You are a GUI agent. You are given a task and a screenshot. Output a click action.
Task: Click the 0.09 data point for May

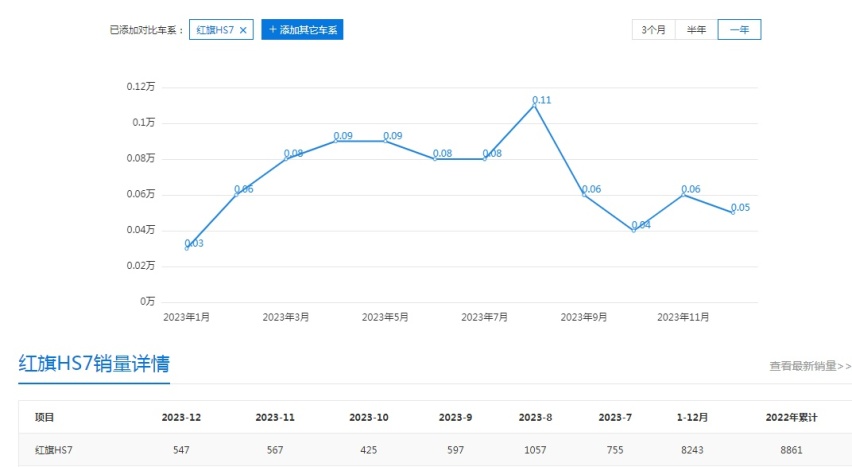coord(385,141)
